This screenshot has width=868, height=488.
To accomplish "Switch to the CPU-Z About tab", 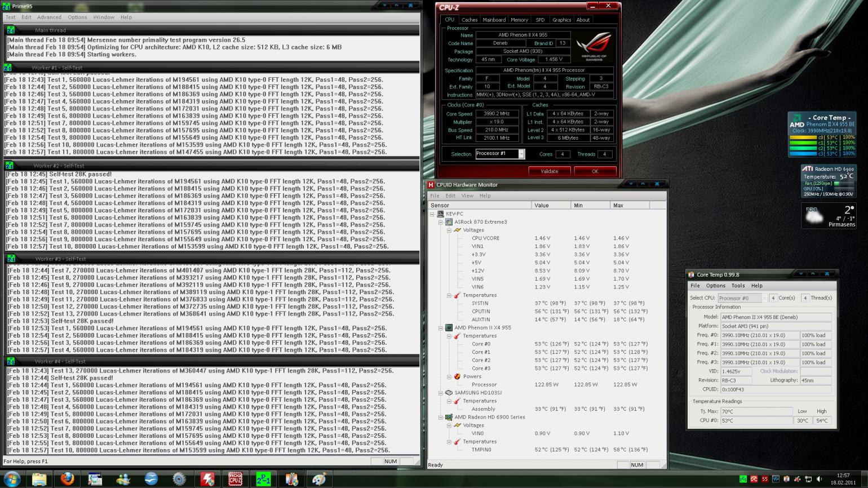I will (x=583, y=20).
